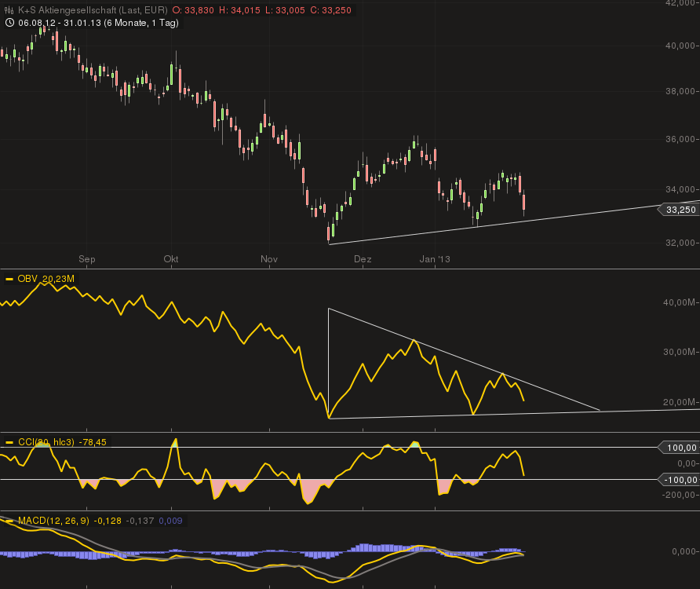Select the K+S Aktiengesellschaft title label

click(x=93, y=10)
